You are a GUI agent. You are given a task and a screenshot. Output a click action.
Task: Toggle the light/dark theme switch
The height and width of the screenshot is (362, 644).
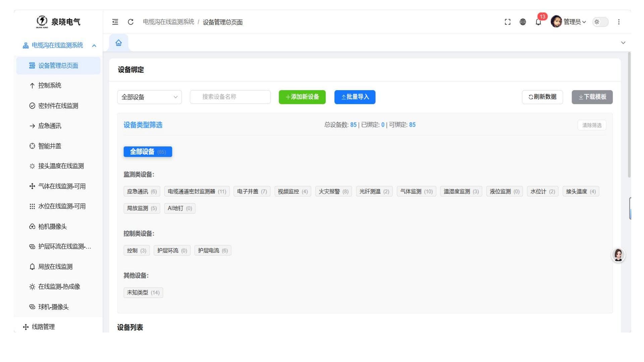[x=600, y=22]
